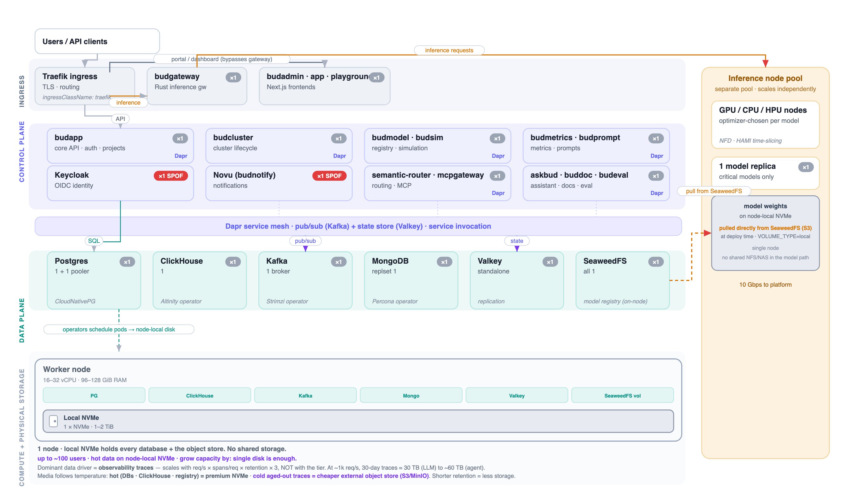Click the Strimzi operator note
Viewport: 857px width, 504px height.
point(287,301)
